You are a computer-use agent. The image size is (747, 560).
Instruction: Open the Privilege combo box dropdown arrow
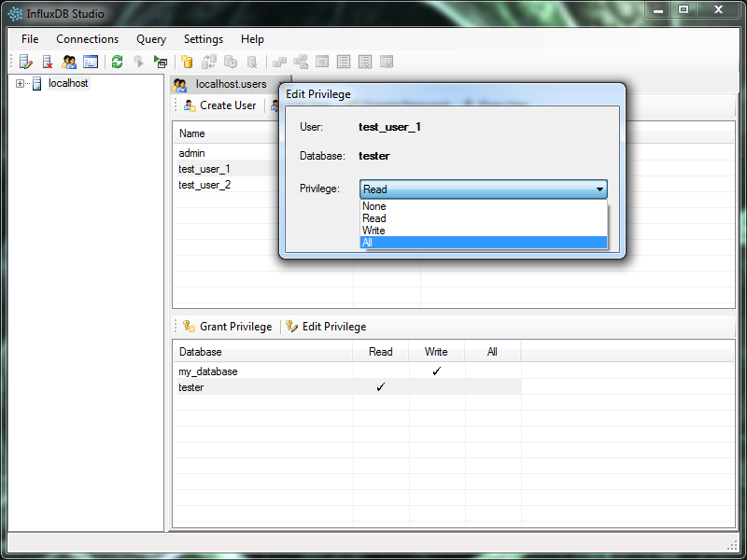tap(599, 189)
